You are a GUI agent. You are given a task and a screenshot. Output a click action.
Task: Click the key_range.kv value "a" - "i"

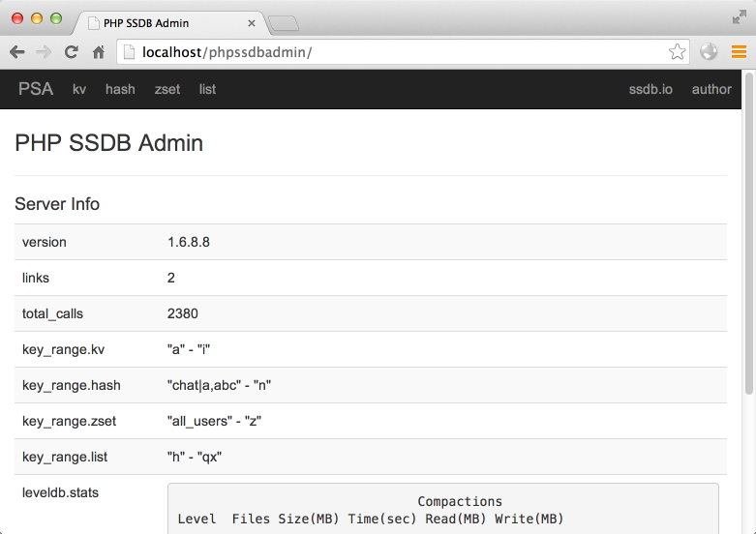click(x=189, y=349)
